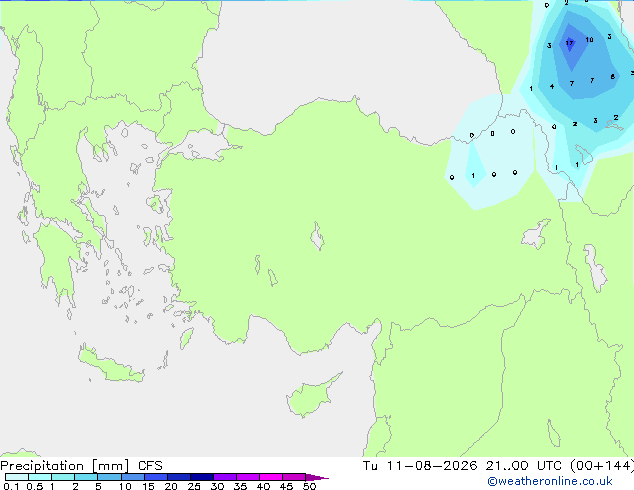Select the legend swatch between 20 and 25
Image resolution: width=634 pixels, height=490 pixels.
point(178,477)
